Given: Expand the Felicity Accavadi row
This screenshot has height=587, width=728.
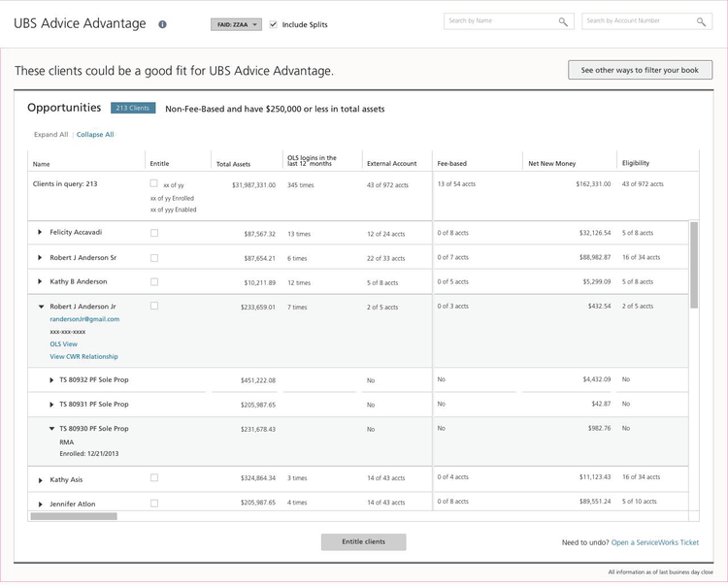Looking at the screenshot, I should point(40,232).
